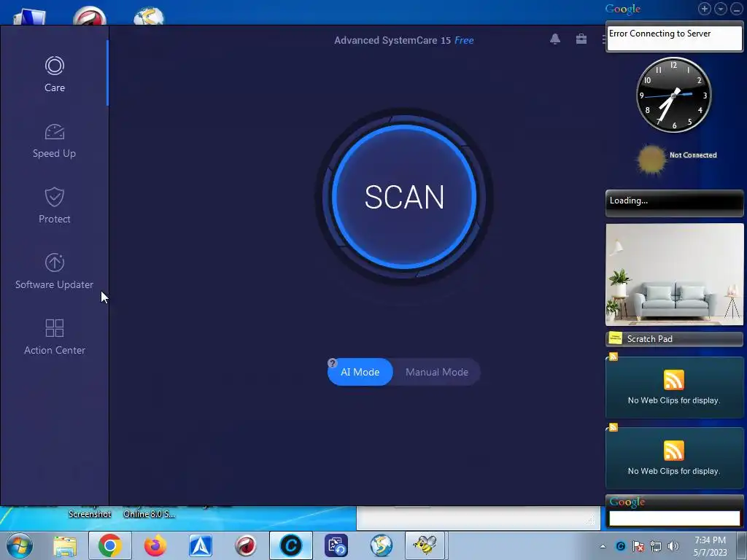Open the volume speaker tray icon
The width and height of the screenshot is (747, 560).
[673, 546]
